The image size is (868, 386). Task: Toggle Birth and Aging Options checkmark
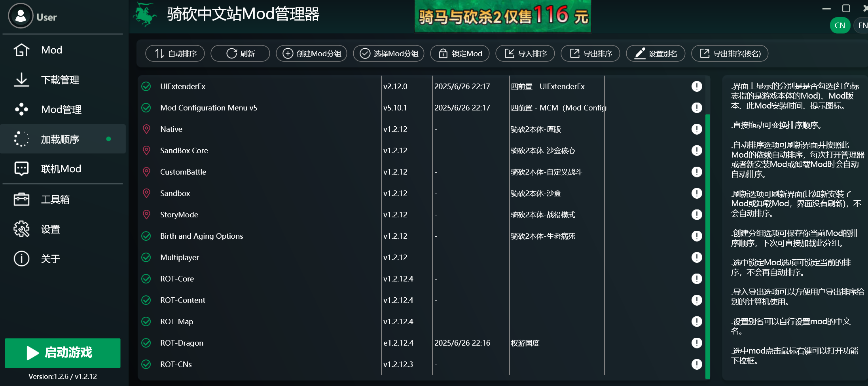point(146,236)
